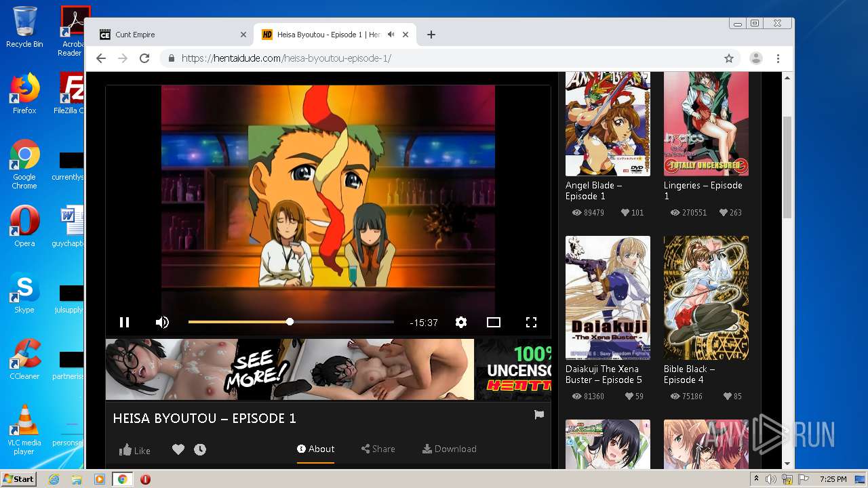Screen dimensions: 868x488
Task: Open the Bible Black – Episode 4 link
Action: (x=689, y=374)
